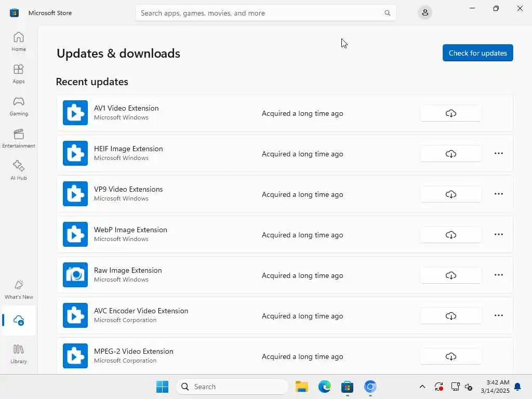
Task: Show hidden system tray icons
Action: tap(422, 387)
